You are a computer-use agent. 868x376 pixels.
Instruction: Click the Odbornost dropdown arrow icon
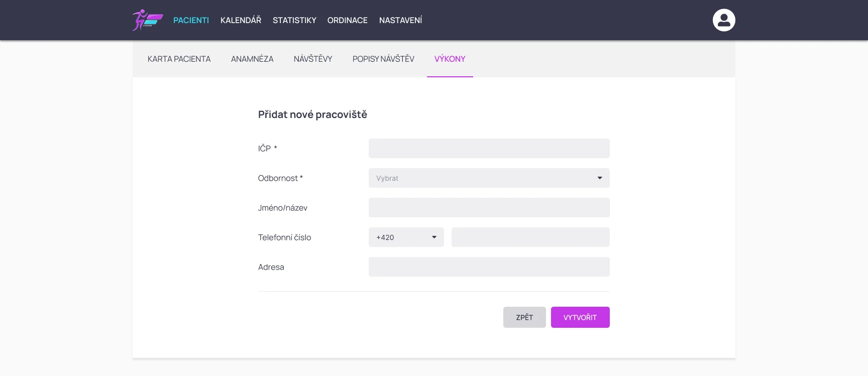(x=599, y=178)
